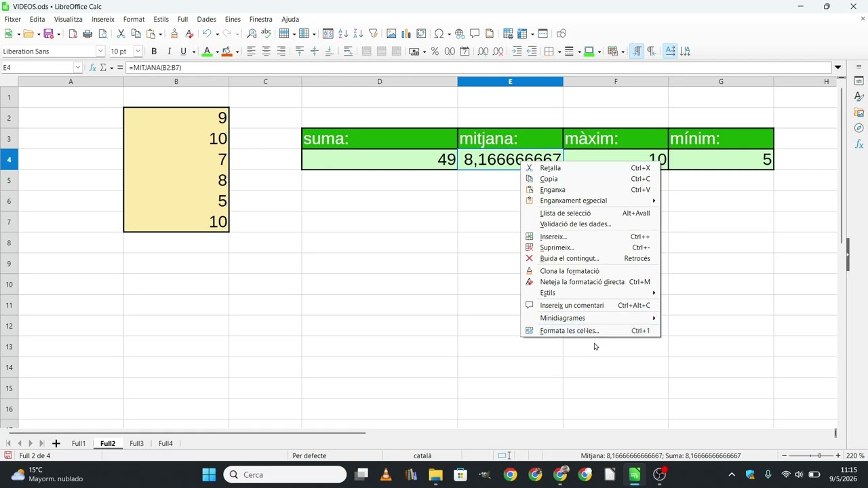Click zoom out minus button

pyautogui.click(x=785, y=455)
